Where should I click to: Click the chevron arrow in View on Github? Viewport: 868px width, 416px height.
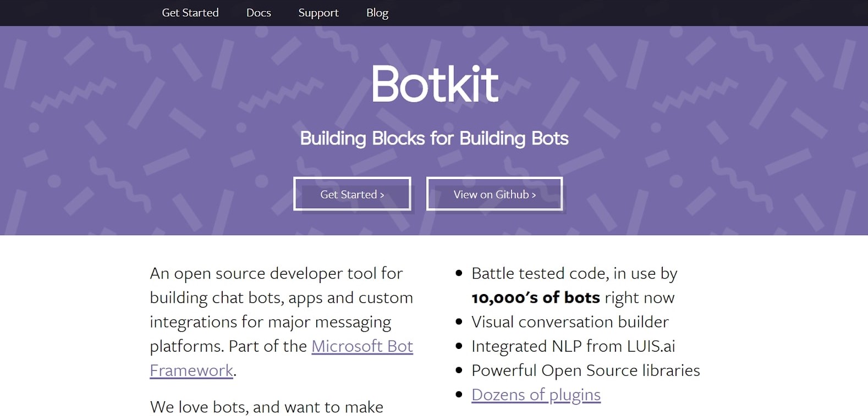534,195
